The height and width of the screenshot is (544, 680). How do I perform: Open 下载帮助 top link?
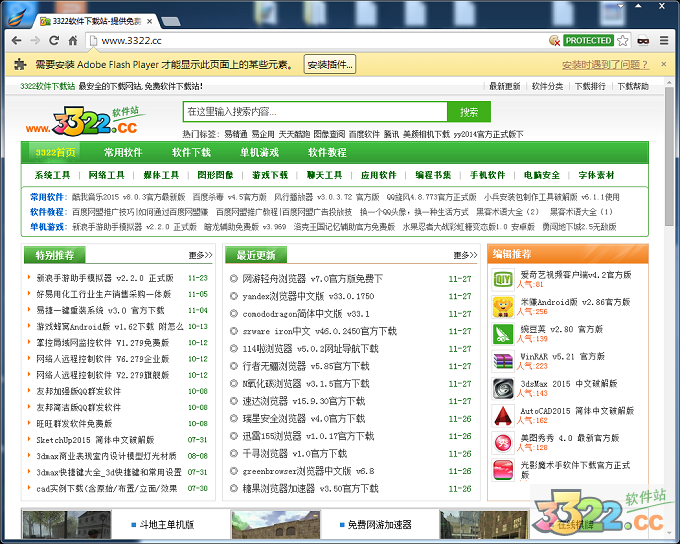pyautogui.click(x=633, y=86)
